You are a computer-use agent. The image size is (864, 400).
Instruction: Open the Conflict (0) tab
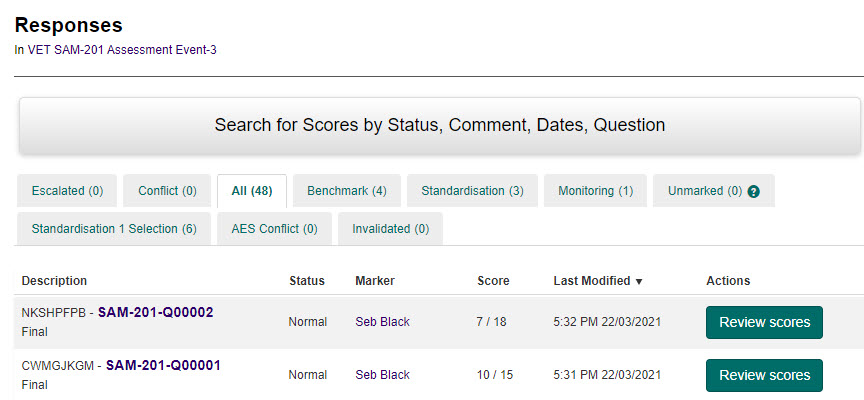click(167, 191)
